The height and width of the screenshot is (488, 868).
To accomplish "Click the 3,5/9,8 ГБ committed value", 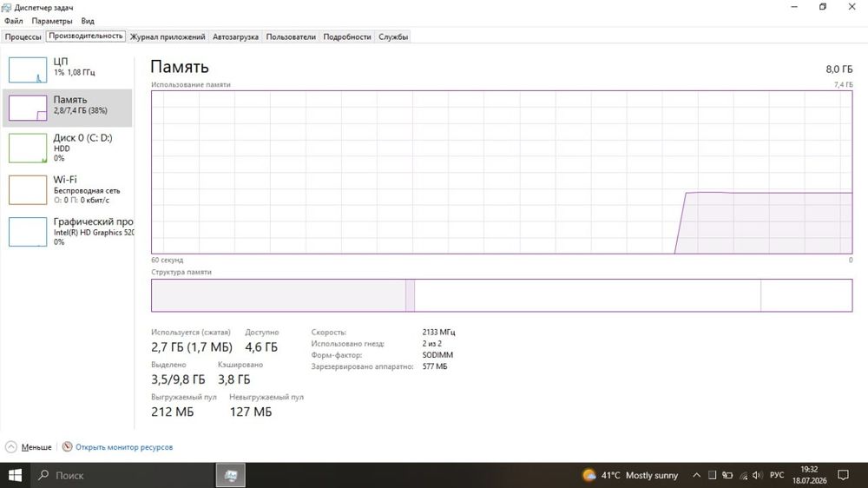I will coord(178,379).
